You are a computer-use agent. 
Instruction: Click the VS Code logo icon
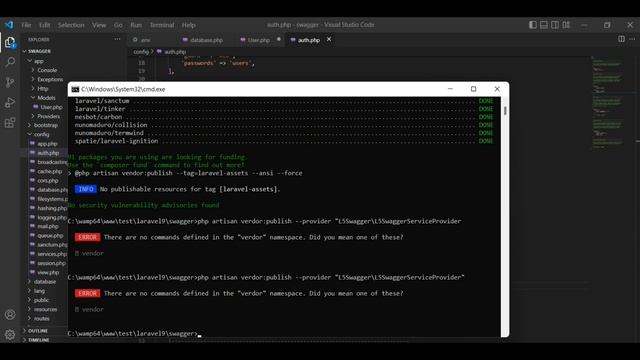[x=9, y=25]
